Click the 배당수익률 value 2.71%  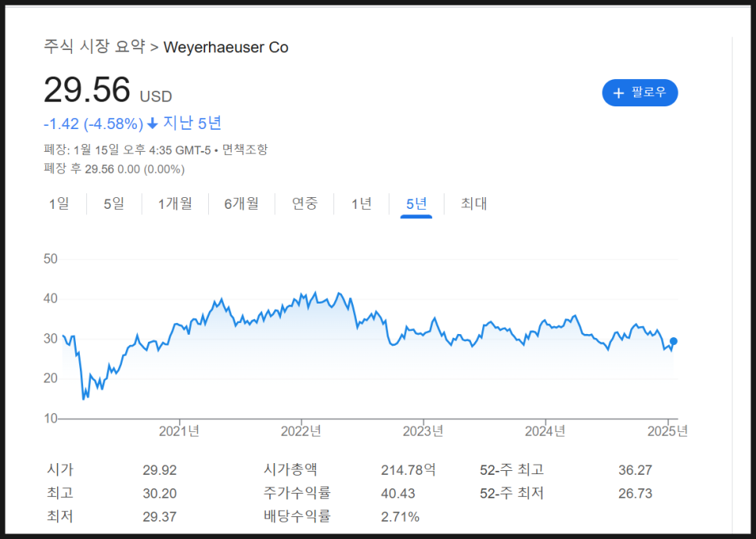[400, 517]
